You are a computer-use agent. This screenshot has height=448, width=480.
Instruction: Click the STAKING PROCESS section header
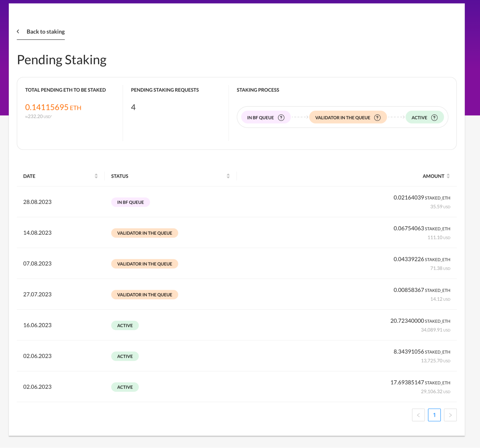click(258, 90)
